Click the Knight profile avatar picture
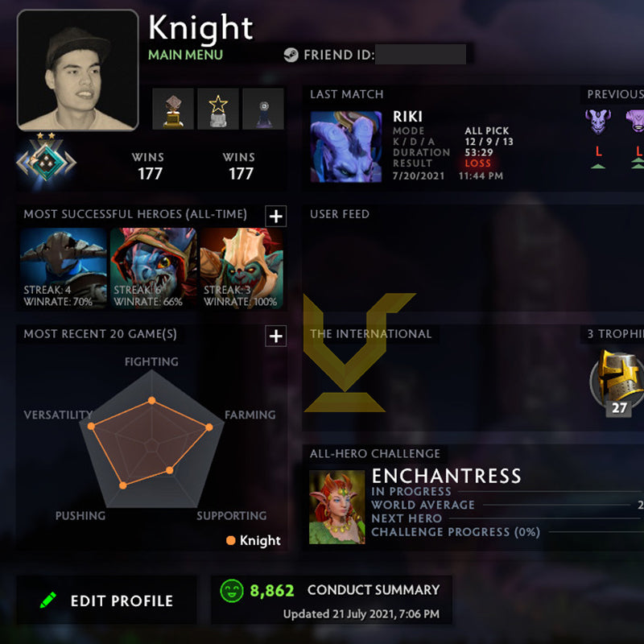The height and width of the screenshot is (644, 644). click(x=77, y=70)
